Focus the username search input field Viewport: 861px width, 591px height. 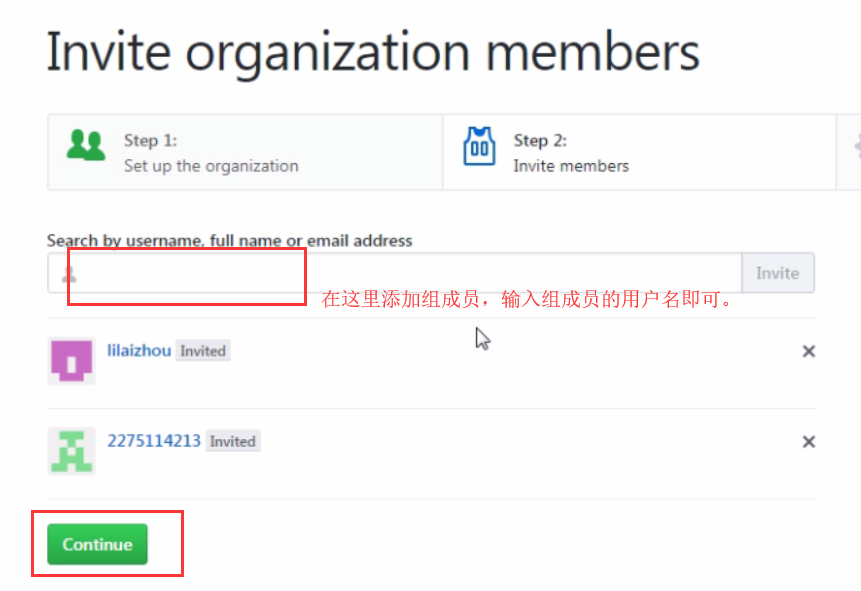(x=400, y=273)
